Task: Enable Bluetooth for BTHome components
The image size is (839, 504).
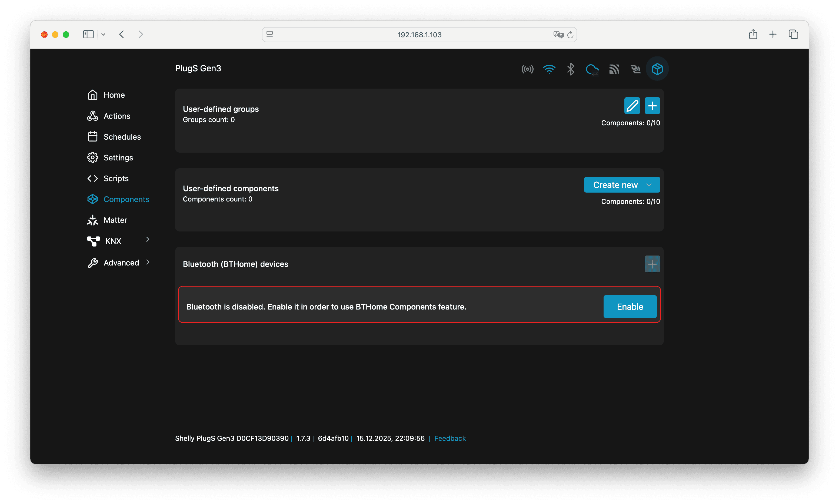Action: click(x=630, y=307)
